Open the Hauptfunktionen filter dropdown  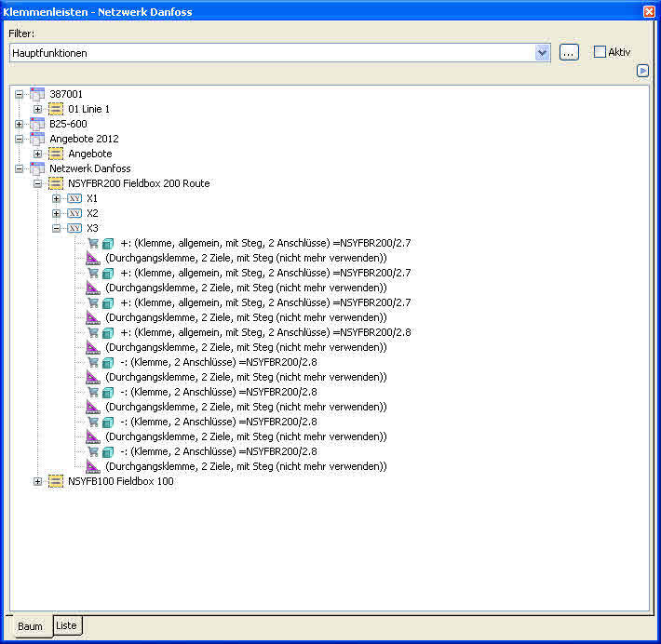pyautogui.click(x=542, y=53)
